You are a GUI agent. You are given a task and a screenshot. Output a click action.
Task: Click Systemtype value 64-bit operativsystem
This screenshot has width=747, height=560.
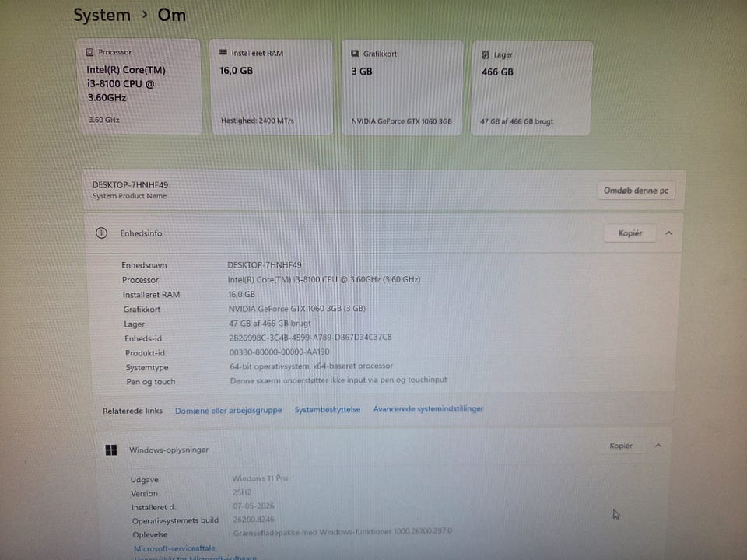tap(311, 366)
